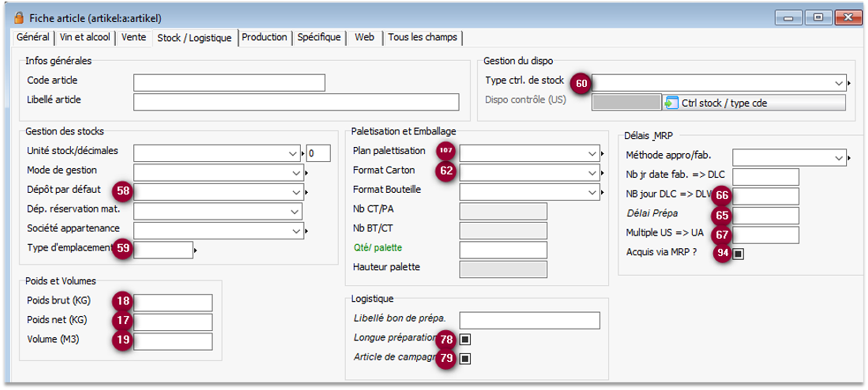Image resolution: width=868 pixels, height=390 pixels.
Task: Click the red badge numbered 94
Action: click(722, 253)
